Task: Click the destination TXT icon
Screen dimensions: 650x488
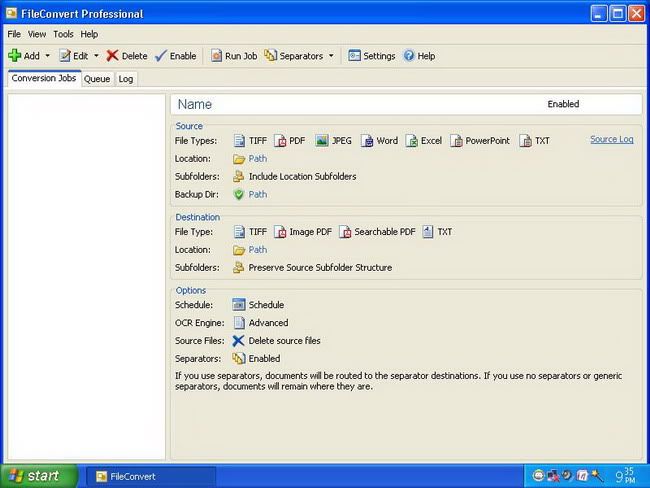Action: tap(427, 232)
